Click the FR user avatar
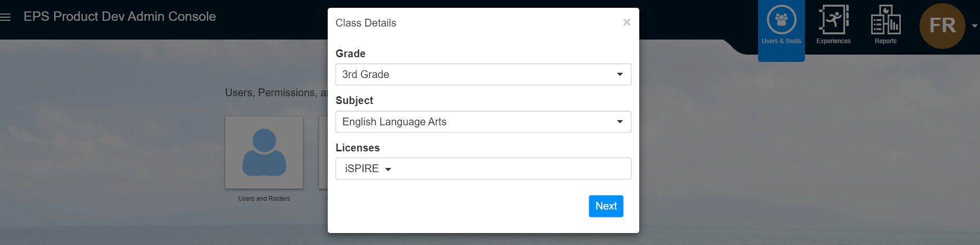 (942, 26)
